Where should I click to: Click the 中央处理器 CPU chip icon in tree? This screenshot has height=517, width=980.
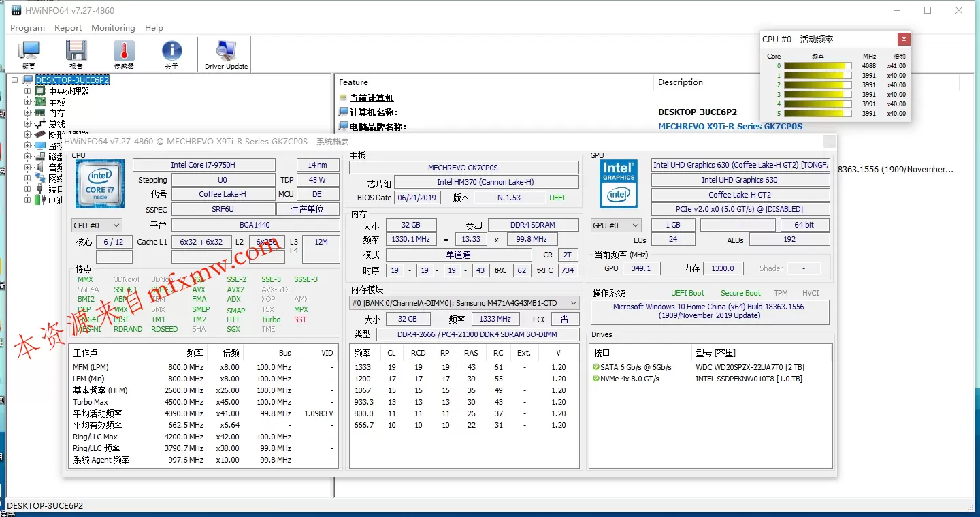click(40, 91)
